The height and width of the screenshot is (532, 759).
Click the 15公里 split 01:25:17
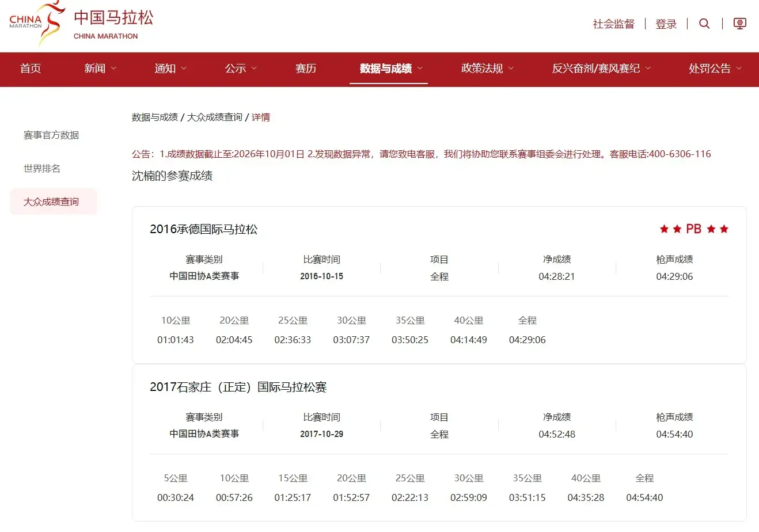(293, 497)
